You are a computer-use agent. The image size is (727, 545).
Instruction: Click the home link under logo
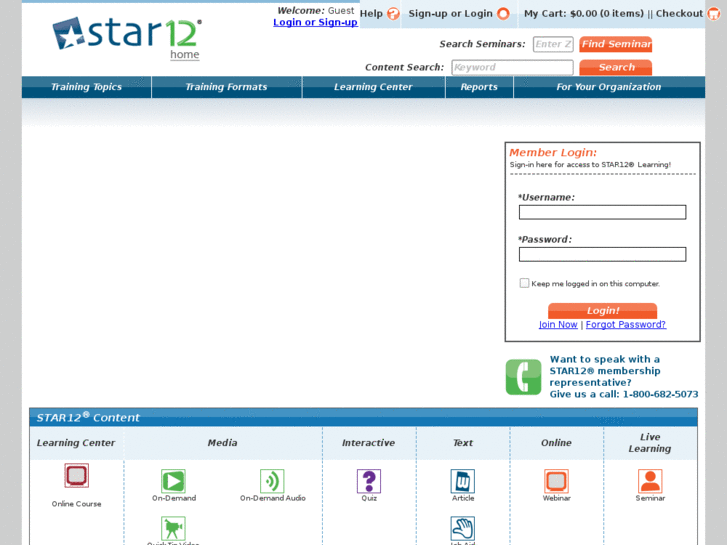[185, 55]
